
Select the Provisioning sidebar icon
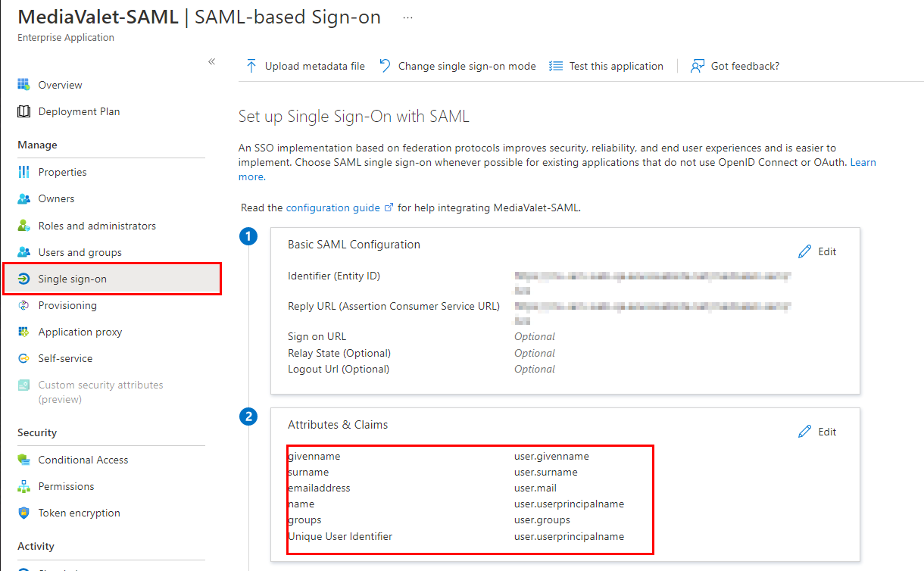point(24,305)
